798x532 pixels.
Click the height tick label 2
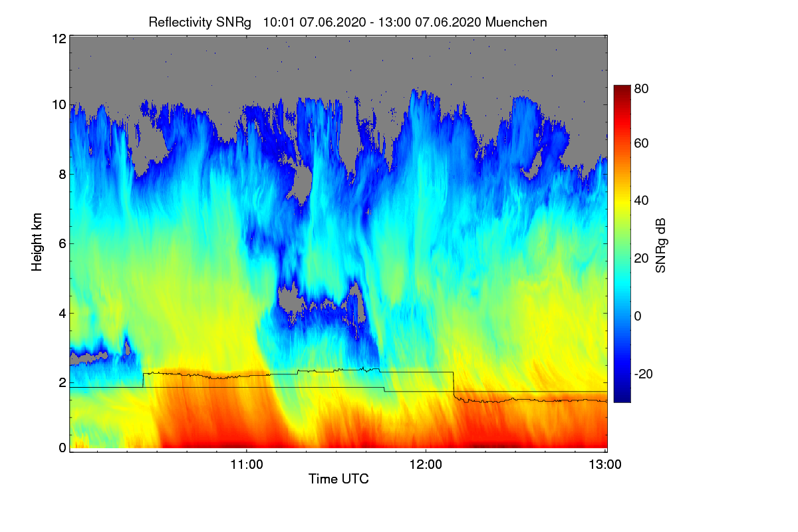click(x=62, y=382)
